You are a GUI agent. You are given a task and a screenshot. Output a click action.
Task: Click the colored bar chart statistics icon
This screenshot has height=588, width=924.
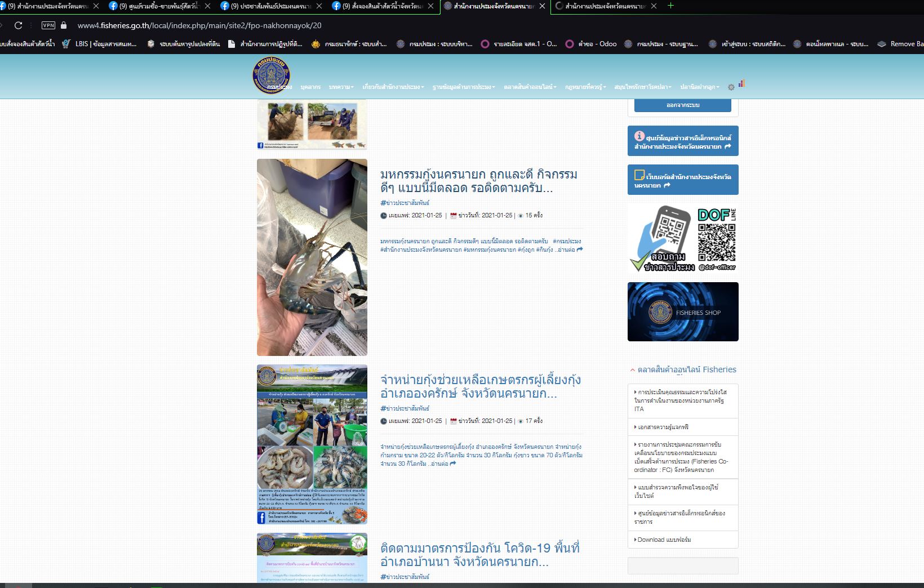coord(741,83)
